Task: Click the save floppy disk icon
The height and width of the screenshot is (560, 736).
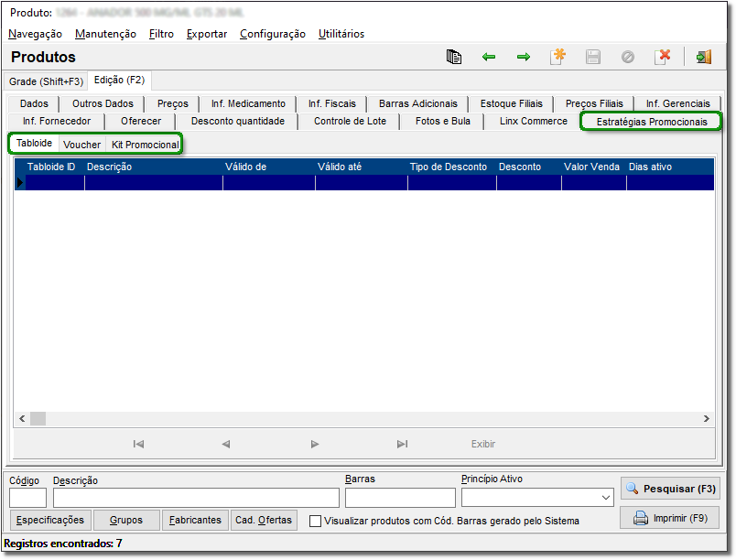Action: click(x=593, y=58)
